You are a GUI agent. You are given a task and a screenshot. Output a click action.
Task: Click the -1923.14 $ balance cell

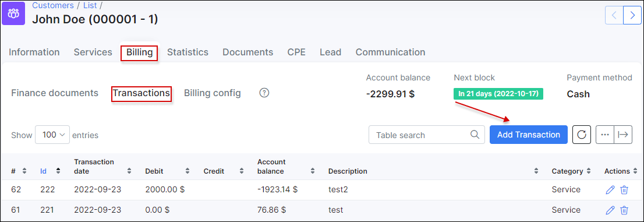point(277,189)
